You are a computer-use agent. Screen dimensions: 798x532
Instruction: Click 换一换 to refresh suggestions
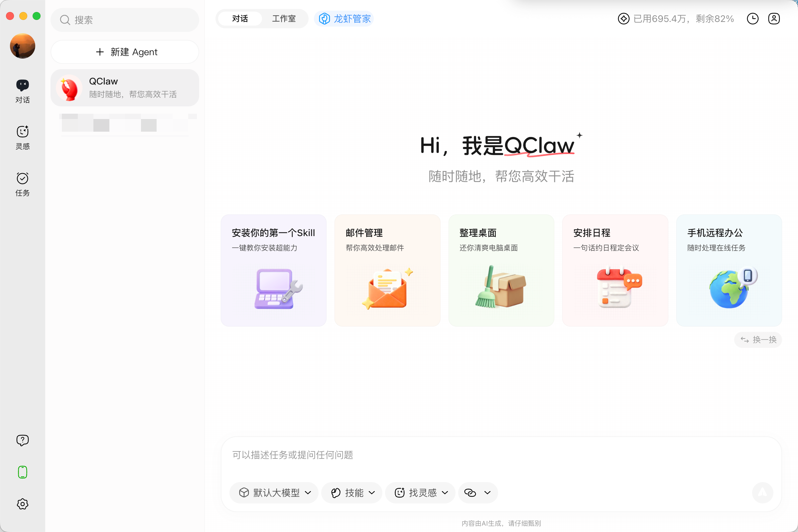[758, 339]
